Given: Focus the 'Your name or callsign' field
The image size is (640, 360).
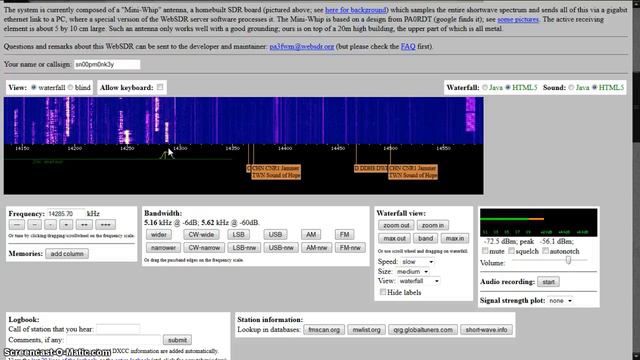Looking at the screenshot, I should tap(107, 64).
